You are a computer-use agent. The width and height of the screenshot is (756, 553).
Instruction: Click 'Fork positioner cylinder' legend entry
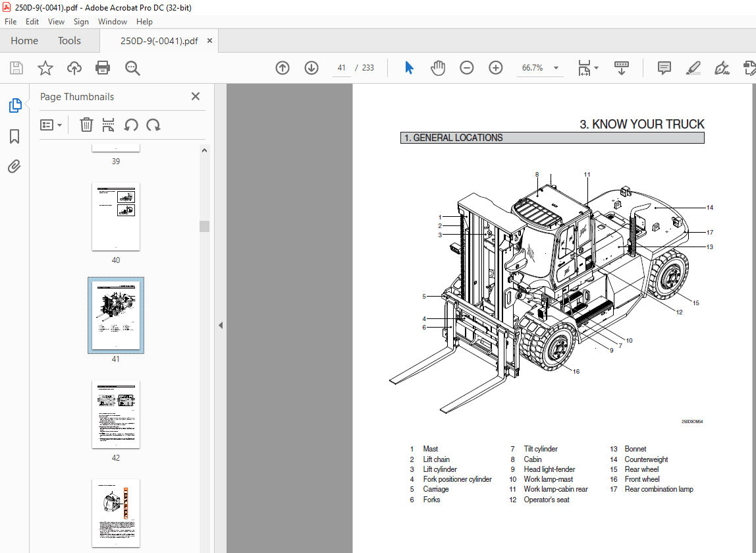pos(457,479)
